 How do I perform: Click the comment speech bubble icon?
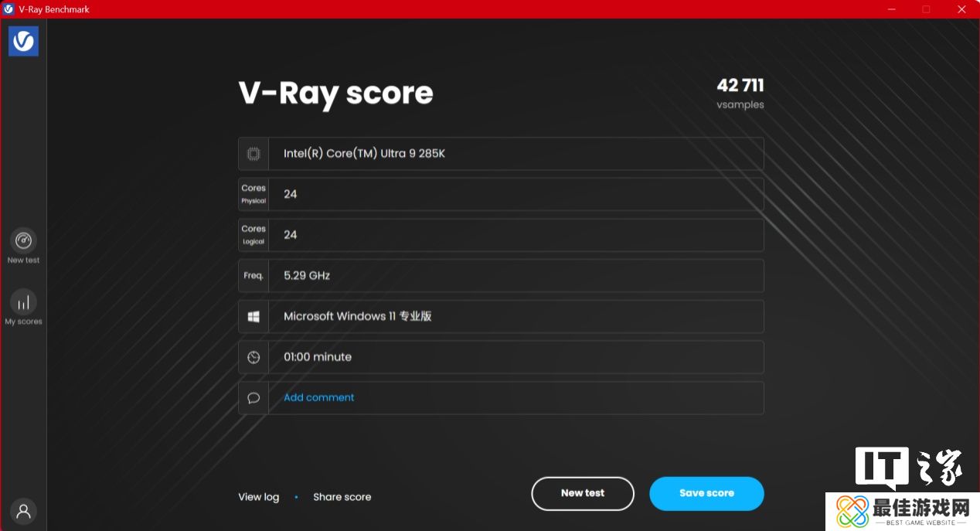253,398
